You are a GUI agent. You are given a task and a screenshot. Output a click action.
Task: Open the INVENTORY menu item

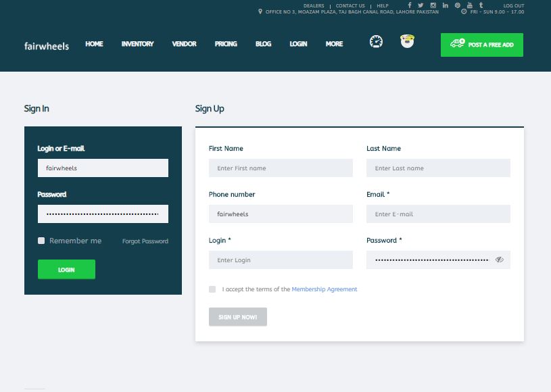pos(137,44)
